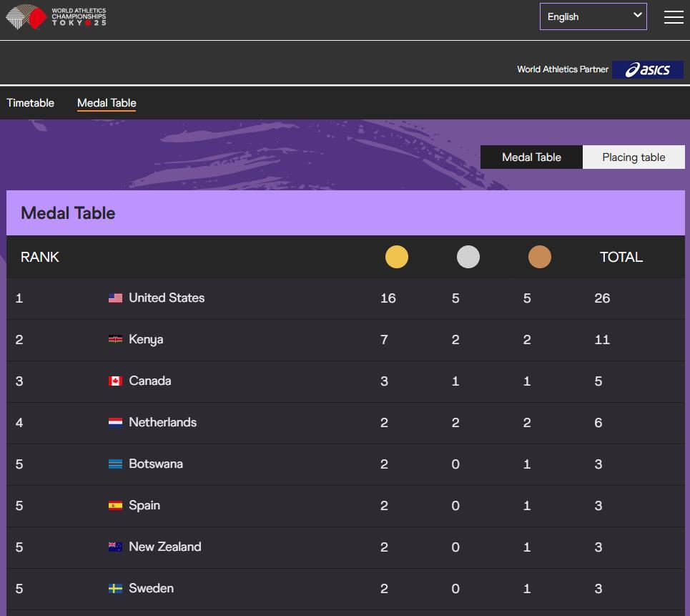The image size is (690, 616).
Task: Click the New Zealand flag icon
Action: point(115,547)
